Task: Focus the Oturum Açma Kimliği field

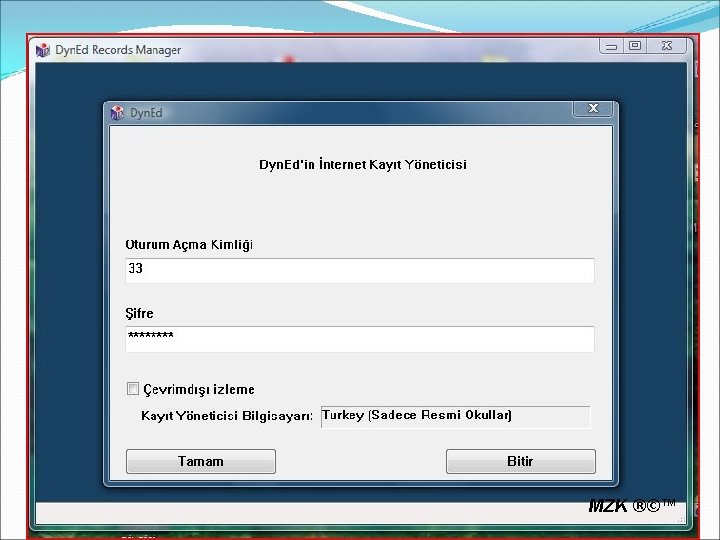Action: coord(360,270)
